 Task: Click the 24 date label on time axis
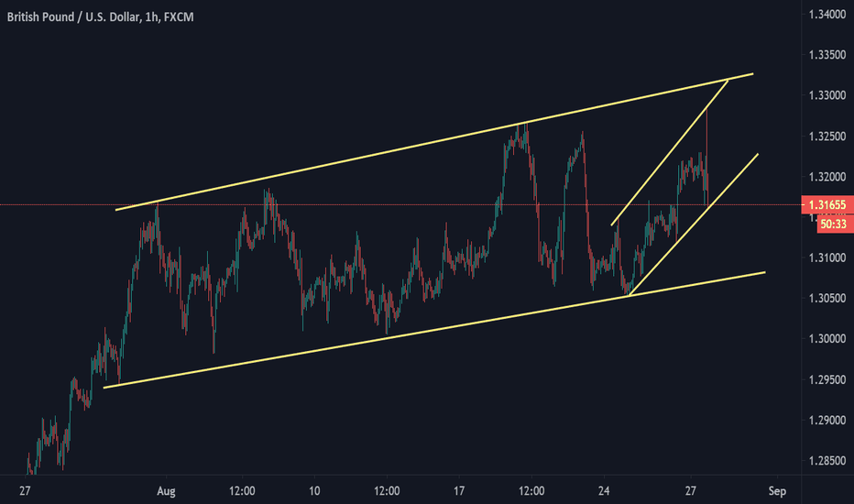tap(604, 491)
